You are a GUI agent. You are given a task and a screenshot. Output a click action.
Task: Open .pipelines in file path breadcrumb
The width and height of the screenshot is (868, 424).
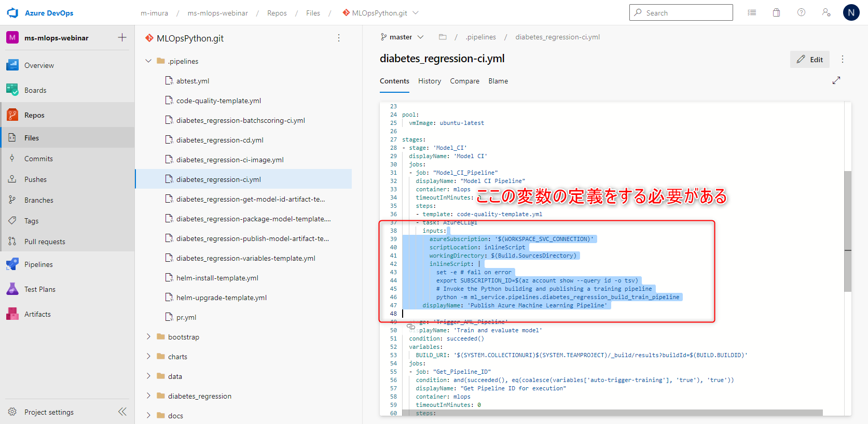481,37
